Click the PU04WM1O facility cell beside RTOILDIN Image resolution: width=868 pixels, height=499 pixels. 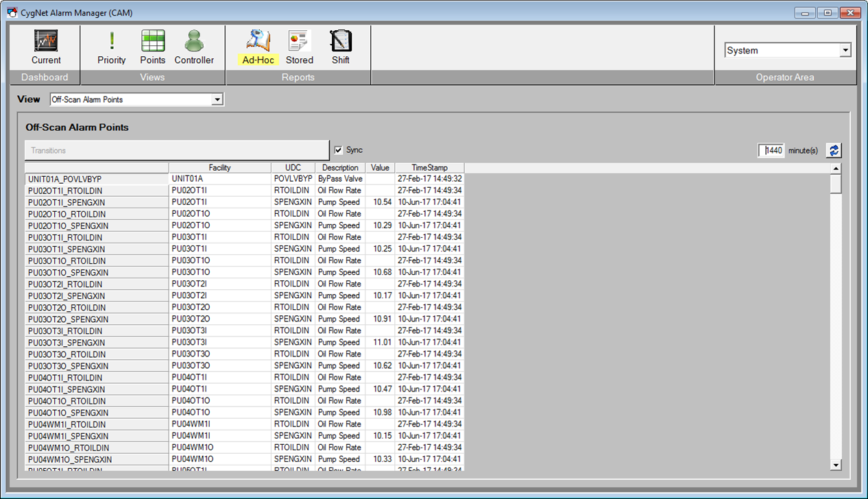[220, 448]
